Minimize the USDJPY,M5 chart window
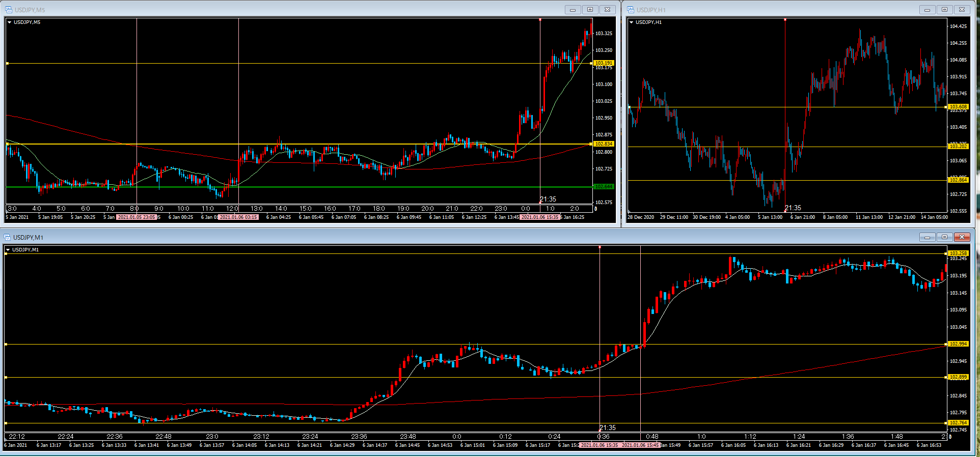This screenshot has width=980, height=457. (573, 10)
